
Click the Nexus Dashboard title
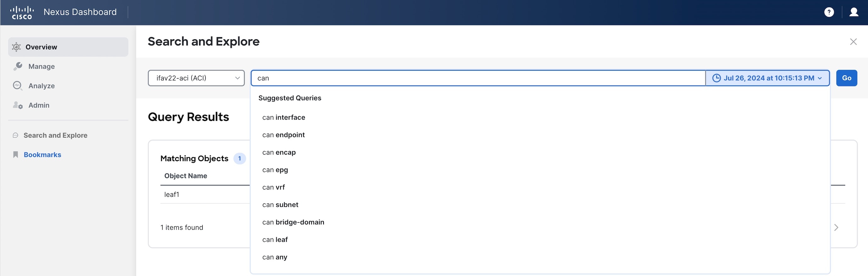coord(80,12)
